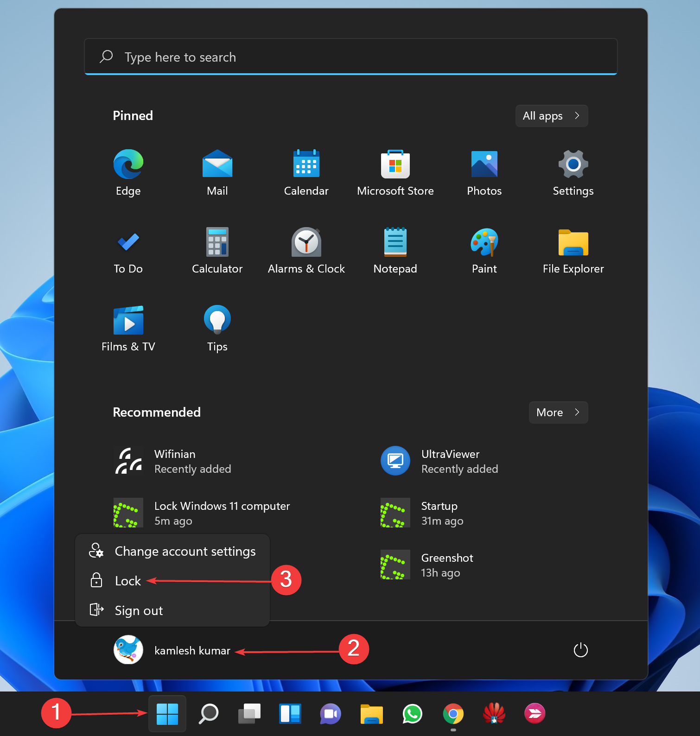Image resolution: width=700 pixels, height=736 pixels.
Task: Open the Tips app
Action: (x=217, y=329)
